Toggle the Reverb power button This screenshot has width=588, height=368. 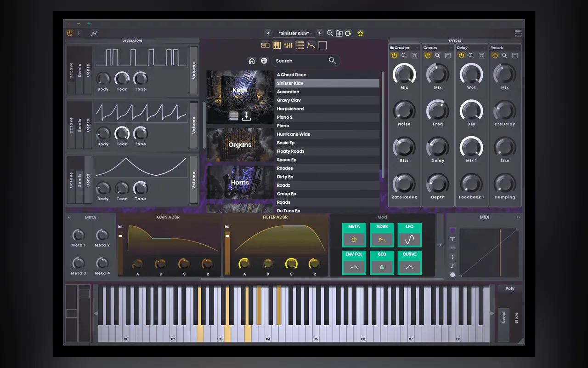[x=495, y=56]
